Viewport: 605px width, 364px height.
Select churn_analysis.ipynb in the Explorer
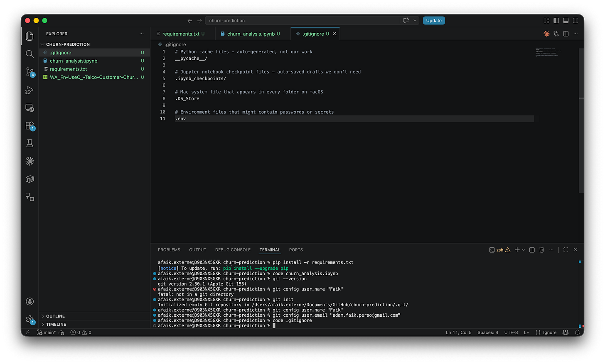(74, 61)
